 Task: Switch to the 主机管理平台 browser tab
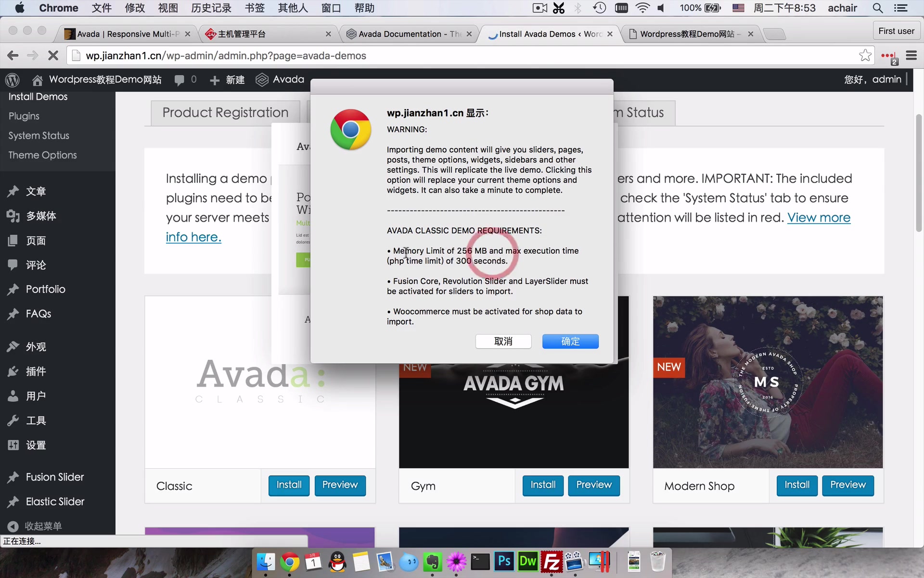coord(268,34)
